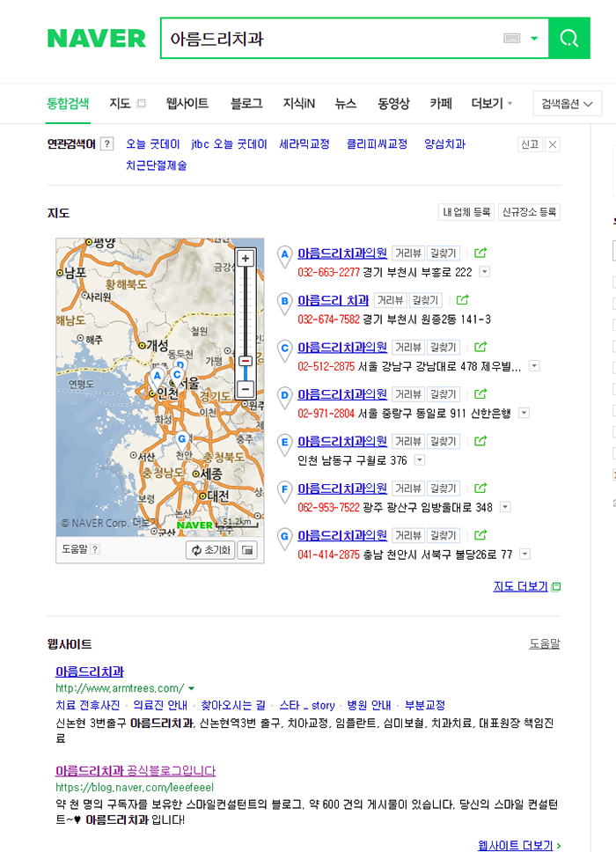Click related keyword 양심치과
616x852 pixels.
(445, 144)
